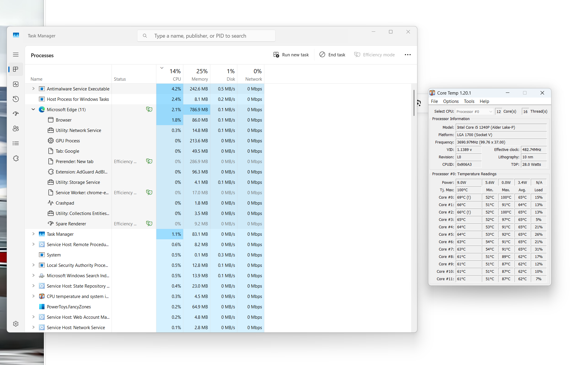Sort processes by the Memory column
This screenshot has height=365, width=588.
(x=197, y=74)
